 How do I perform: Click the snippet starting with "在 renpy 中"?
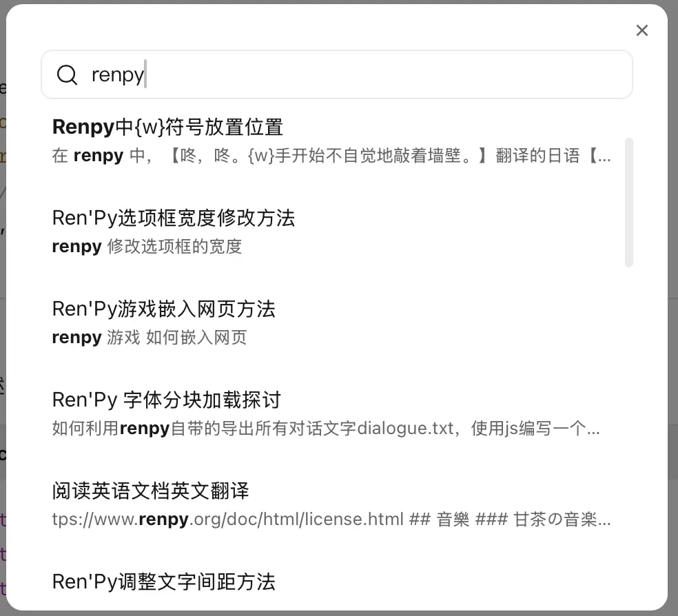331,156
